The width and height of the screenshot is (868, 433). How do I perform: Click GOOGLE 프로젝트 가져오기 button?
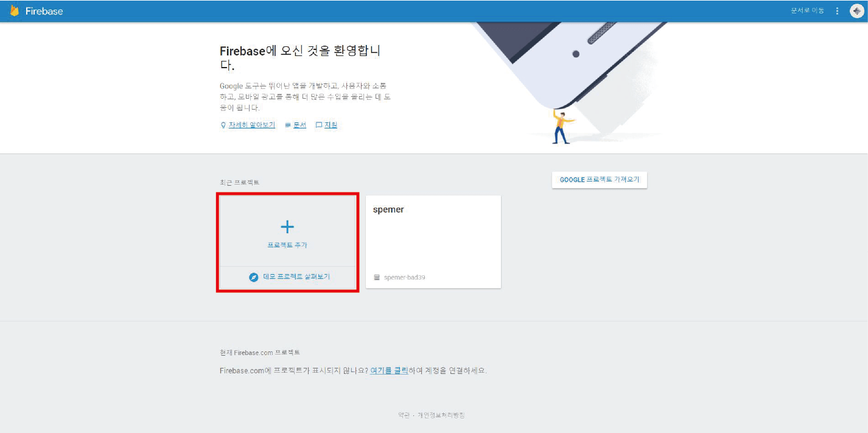(600, 180)
